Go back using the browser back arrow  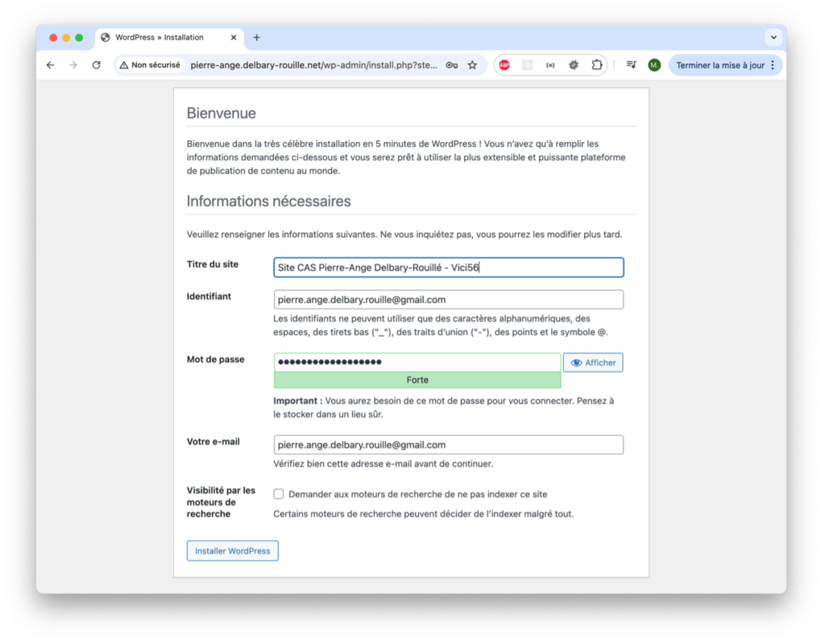[x=51, y=64]
